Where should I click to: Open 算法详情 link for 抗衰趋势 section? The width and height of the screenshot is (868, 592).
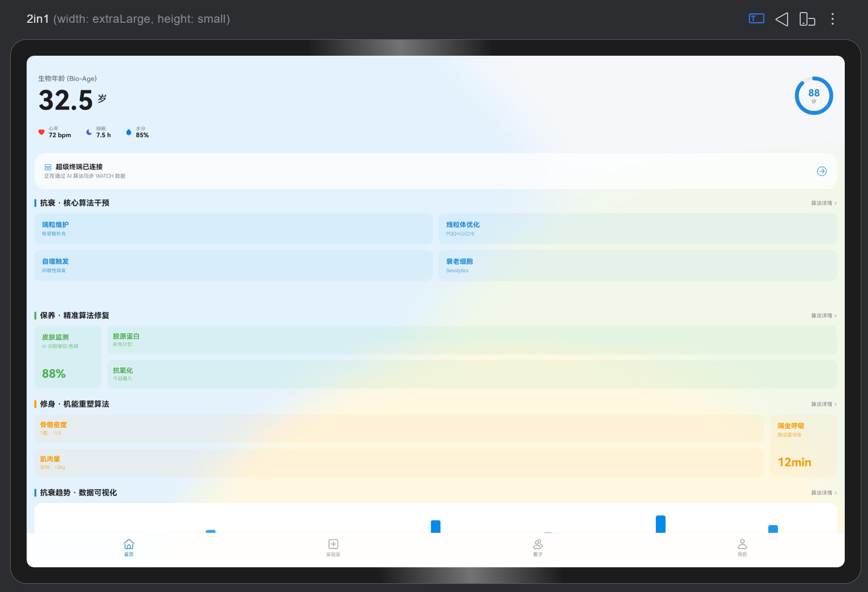coord(824,493)
